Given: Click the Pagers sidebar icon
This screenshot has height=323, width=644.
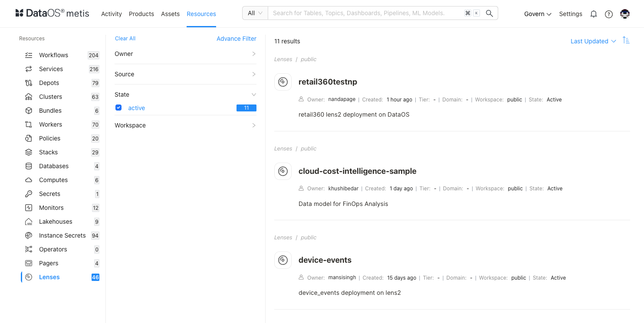Looking at the screenshot, I should (x=29, y=263).
